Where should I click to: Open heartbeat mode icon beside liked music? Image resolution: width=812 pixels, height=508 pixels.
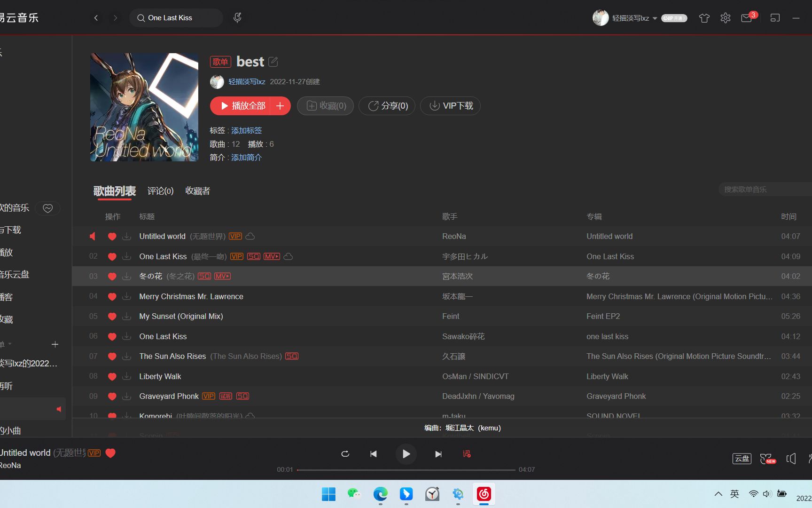pos(48,208)
